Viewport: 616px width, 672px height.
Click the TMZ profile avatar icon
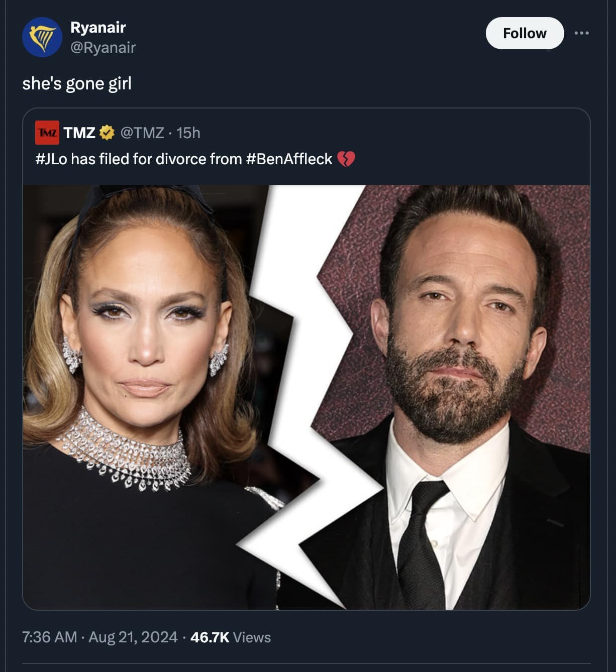[x=47, y=133]
